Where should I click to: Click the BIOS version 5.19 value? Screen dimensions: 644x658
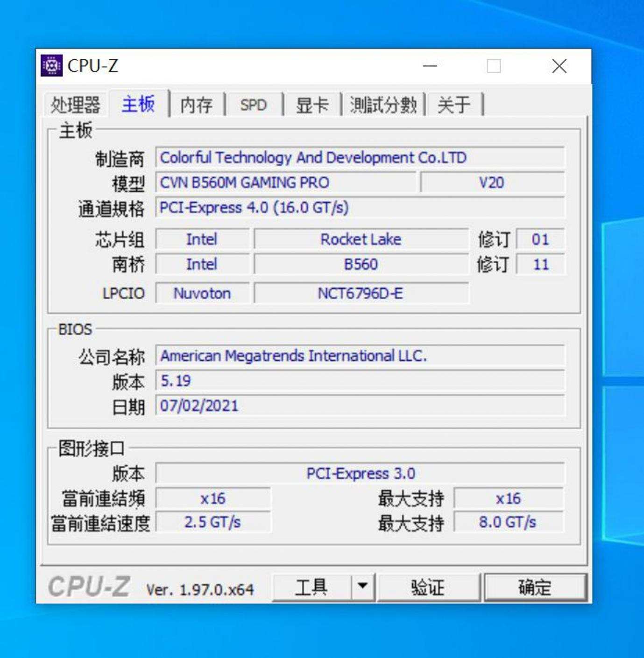tap(360, 381)
